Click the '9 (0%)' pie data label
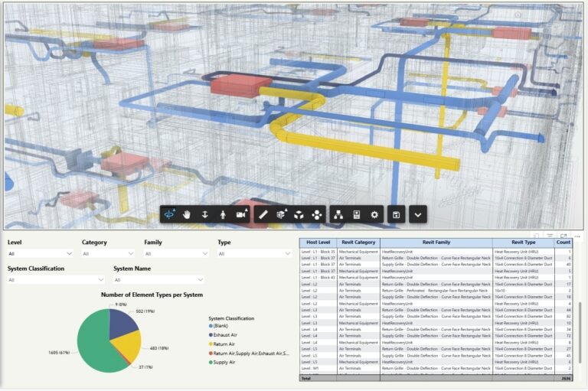This screenshot has height=391, width=588. point(121,305)
